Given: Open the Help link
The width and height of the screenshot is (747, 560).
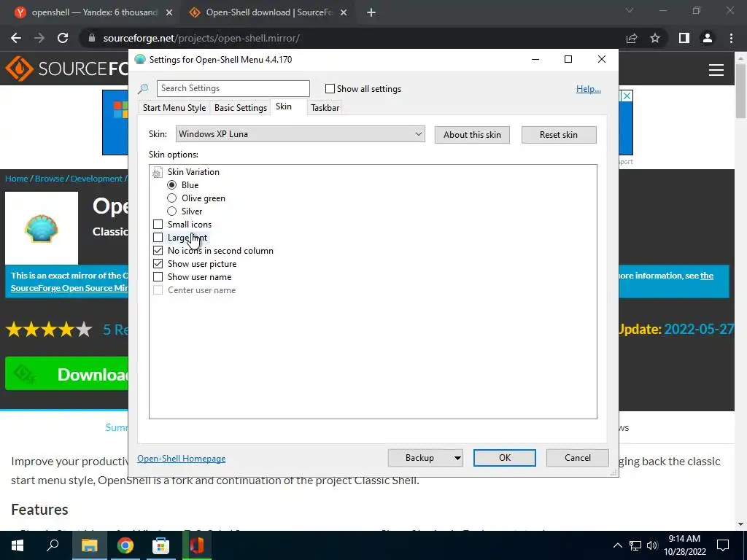Looking at the screenshot, I should point(589,89).
